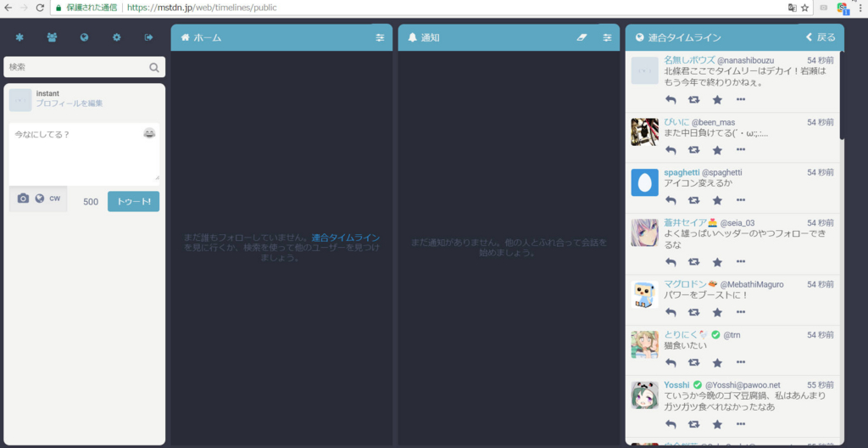Attach media with the camera icon
Screen dimensions: 868x448
pyautogui.click(x=23, y=199)
